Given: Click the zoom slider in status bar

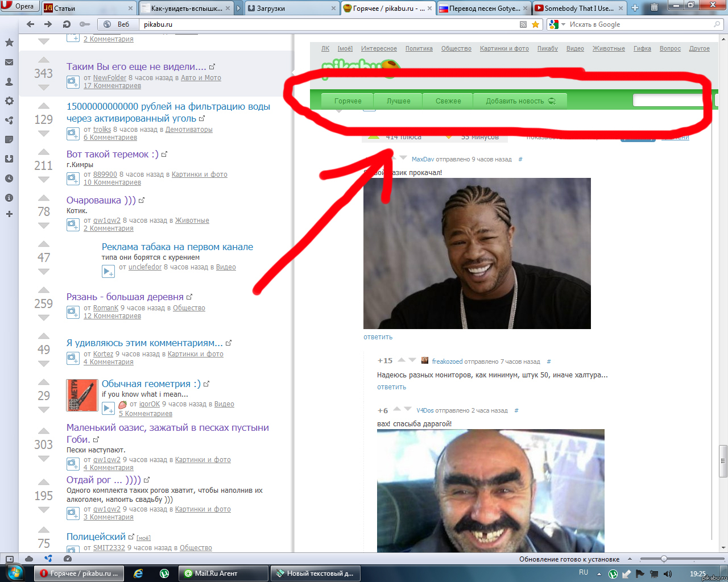Looking at the screenshot, I should click(x=664, y=559).
